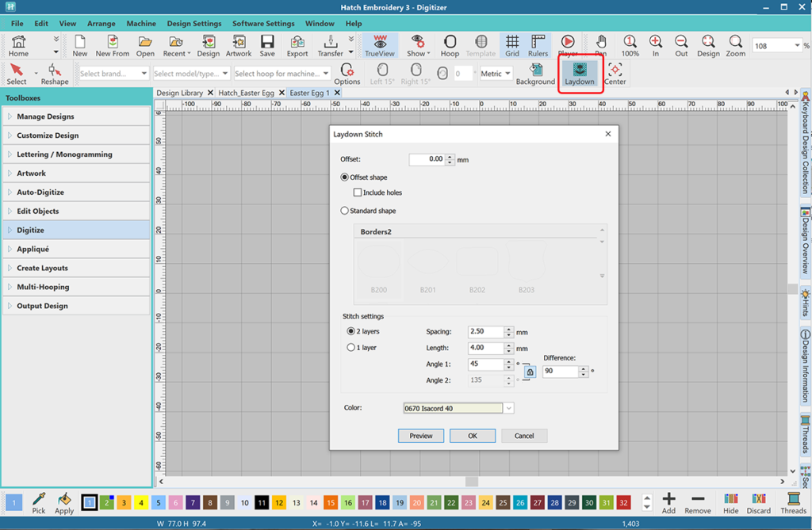Image resolution: width=812 pixels, height=530 pixels.
Task: Open the Design Settings menu
Action: click(x=193, y=24)
